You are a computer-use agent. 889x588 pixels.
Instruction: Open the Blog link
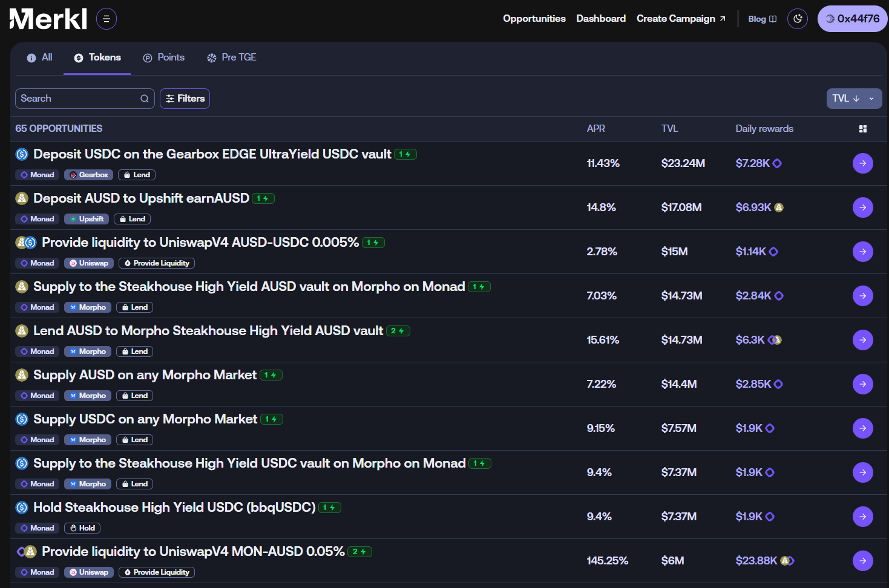pos(762,19)
